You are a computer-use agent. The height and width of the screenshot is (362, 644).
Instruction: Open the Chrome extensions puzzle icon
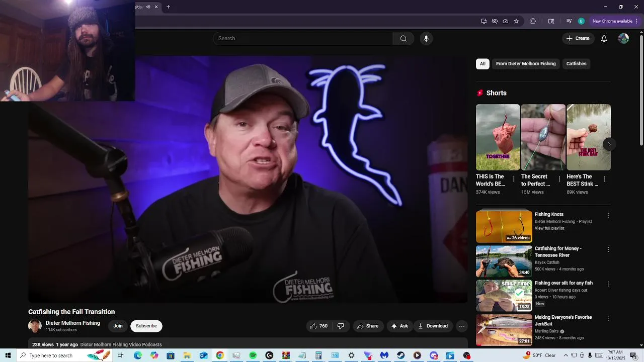(x=533, y=21)
